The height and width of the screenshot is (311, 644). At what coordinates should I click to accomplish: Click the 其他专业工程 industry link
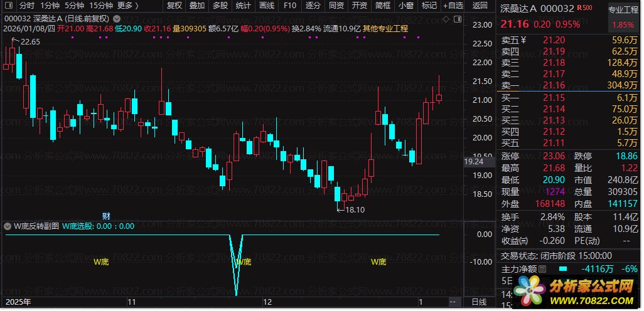[385, 28]
